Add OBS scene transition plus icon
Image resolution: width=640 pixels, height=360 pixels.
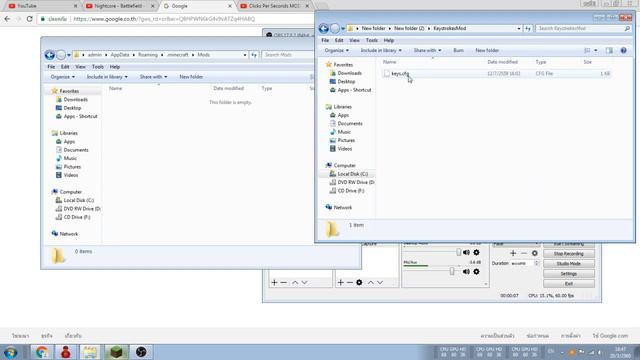click(513, 253)
